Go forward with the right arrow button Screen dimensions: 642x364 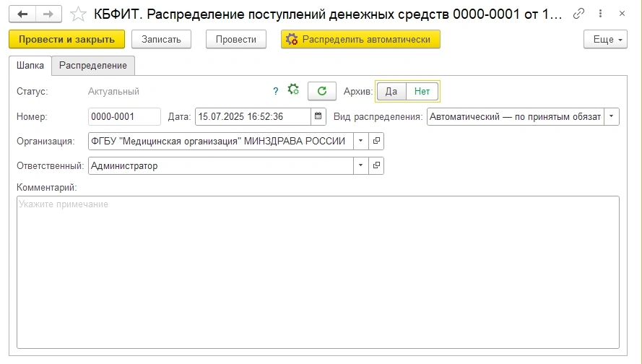[x=48, y=14]
